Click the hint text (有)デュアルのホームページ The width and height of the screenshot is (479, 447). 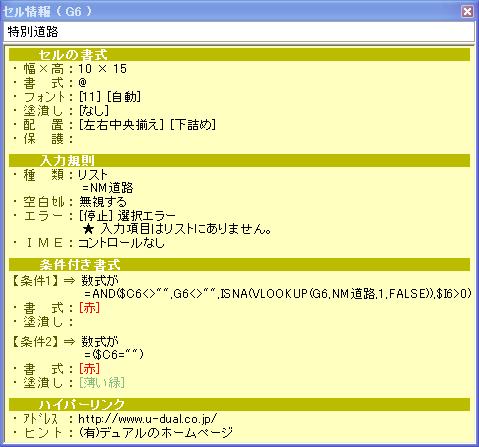coord(156,433)
